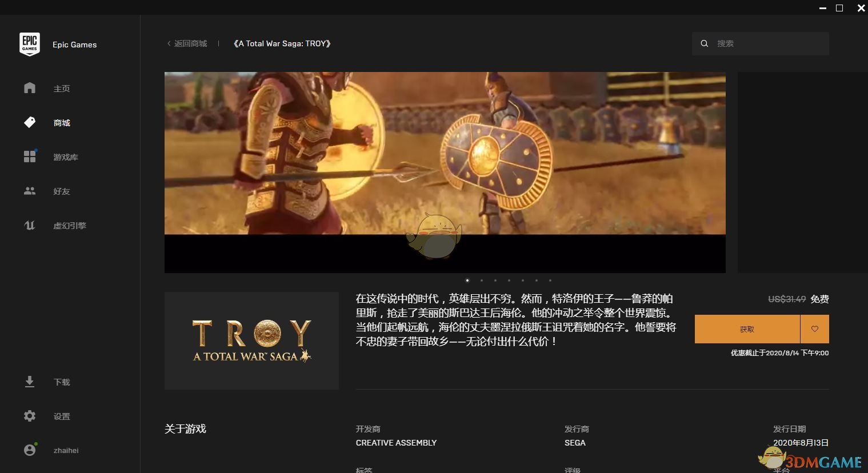Screen dimensions: 868x473
Task: Select the fifth carousel dot
Action: tap(523, 280)
